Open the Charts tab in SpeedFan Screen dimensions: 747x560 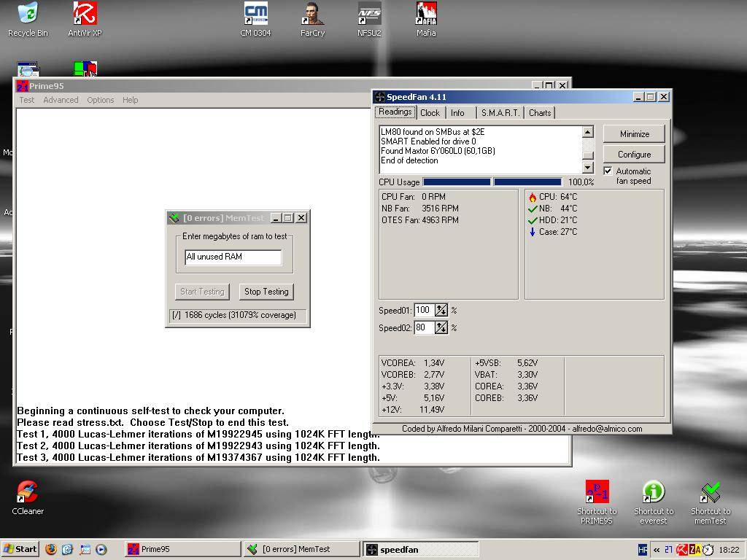[540, 113]
